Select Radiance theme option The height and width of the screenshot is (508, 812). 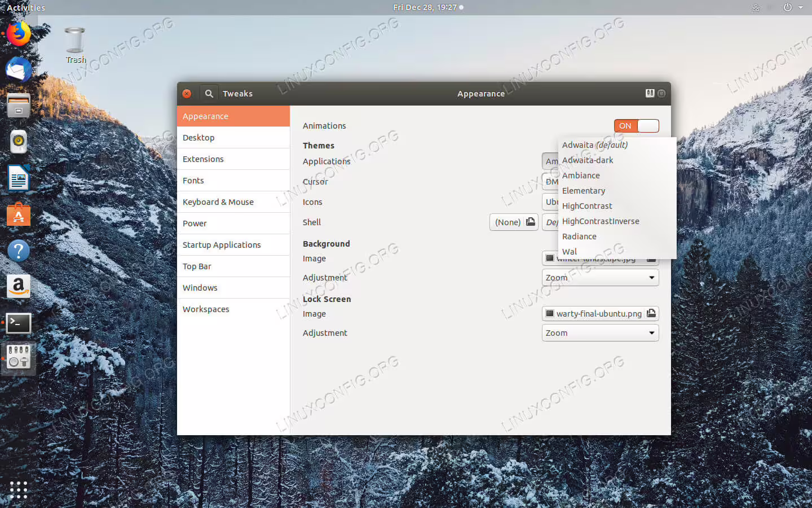coord(617,237)
